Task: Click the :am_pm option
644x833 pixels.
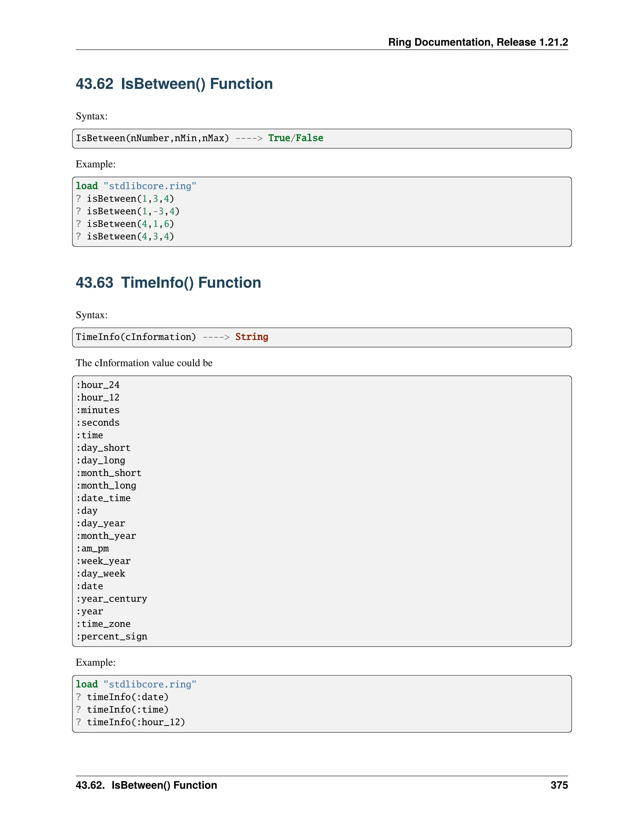Action: tap(93, 549)
